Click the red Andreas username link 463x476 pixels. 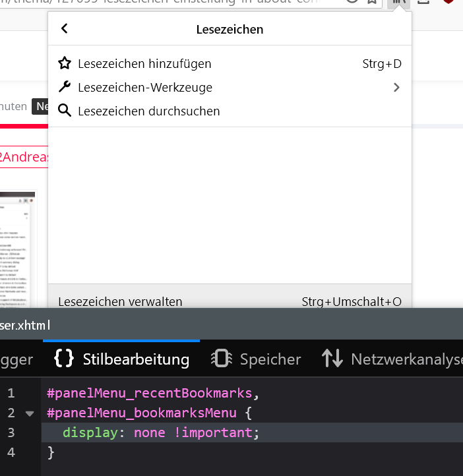click(x=24, y=157)
